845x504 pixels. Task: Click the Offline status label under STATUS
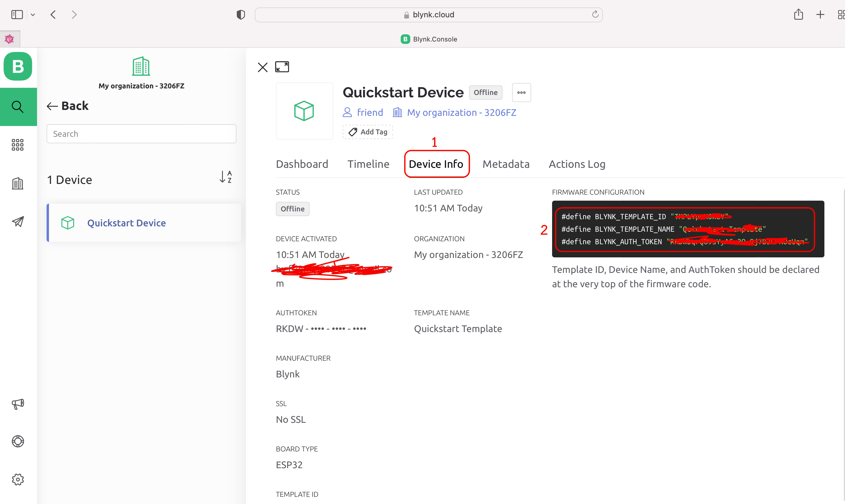tap(292, 209)
